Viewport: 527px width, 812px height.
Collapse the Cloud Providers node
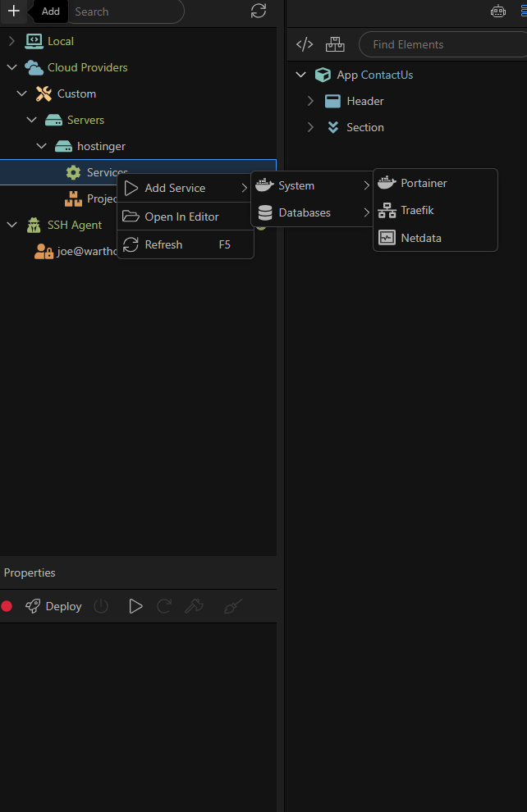[x=12, y=67]
